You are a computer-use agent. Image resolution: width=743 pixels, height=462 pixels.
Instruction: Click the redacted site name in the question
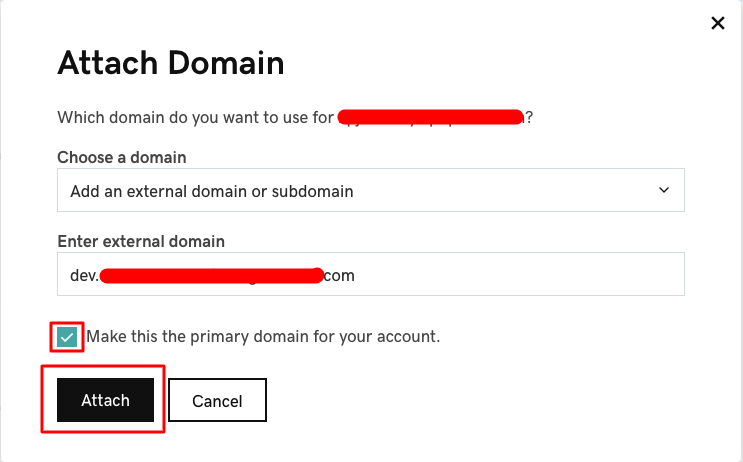[431, 117]
